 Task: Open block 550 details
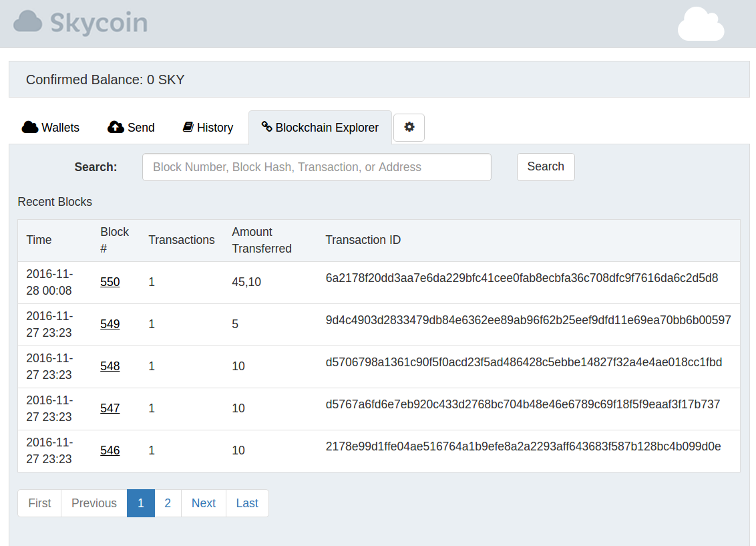pyautogui.click(x=110, y=282)
